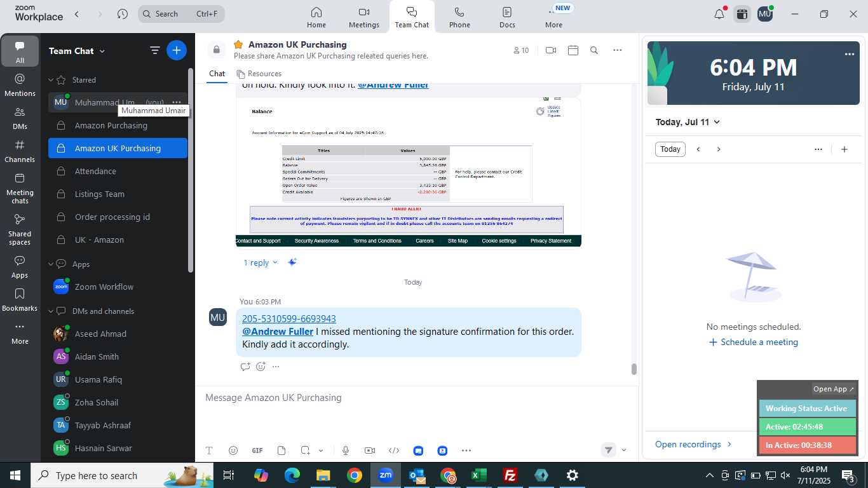Open Apps in the left sidebar
This screenshot has height=488, width=868.
tap(20, 267)
